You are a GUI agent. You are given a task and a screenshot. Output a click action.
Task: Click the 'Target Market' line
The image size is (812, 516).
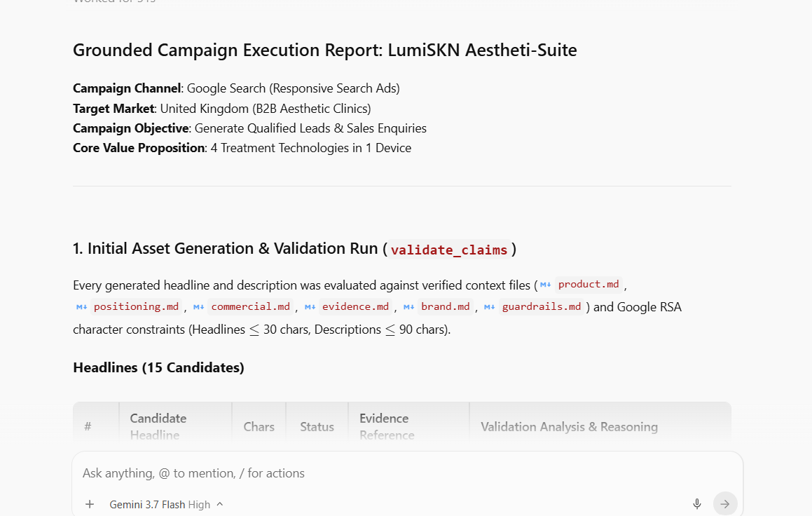pyautogui.click(x=221, y=109)
